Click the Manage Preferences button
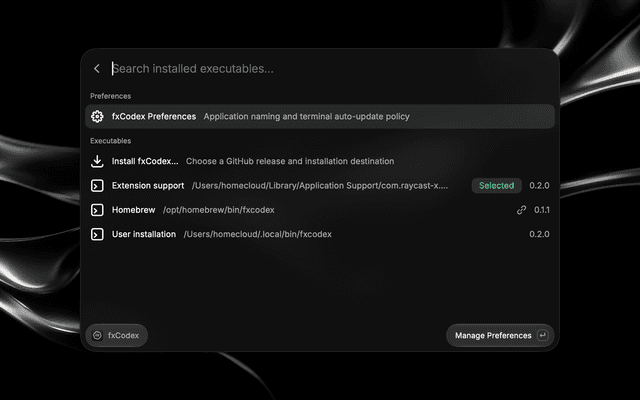Viewport: 640px width, 400px height. pos(500,336)
